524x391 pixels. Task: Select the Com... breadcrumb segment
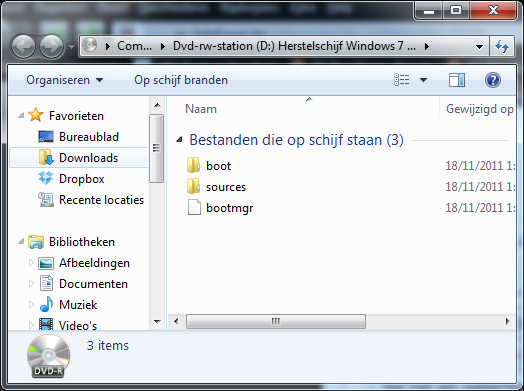[x=134, y=46]
